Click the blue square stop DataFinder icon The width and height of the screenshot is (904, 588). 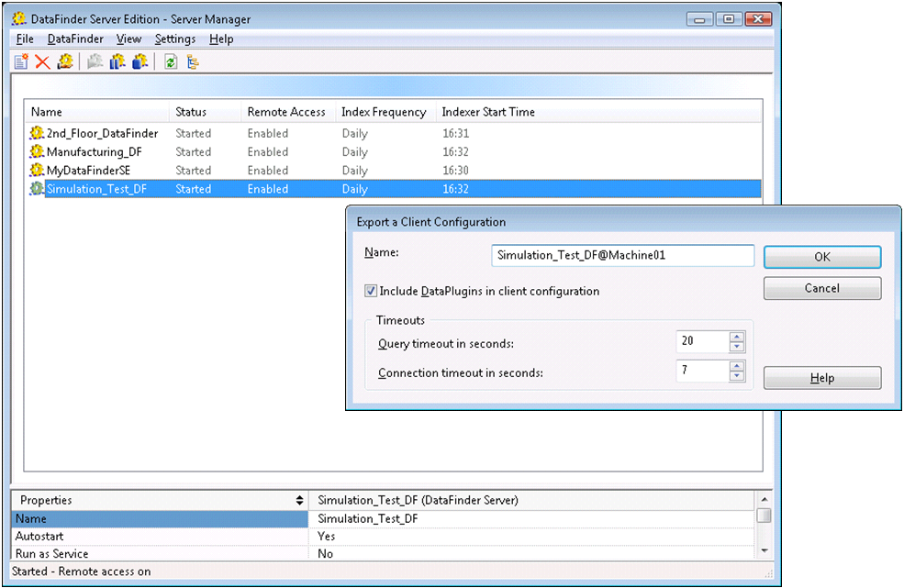140,61
